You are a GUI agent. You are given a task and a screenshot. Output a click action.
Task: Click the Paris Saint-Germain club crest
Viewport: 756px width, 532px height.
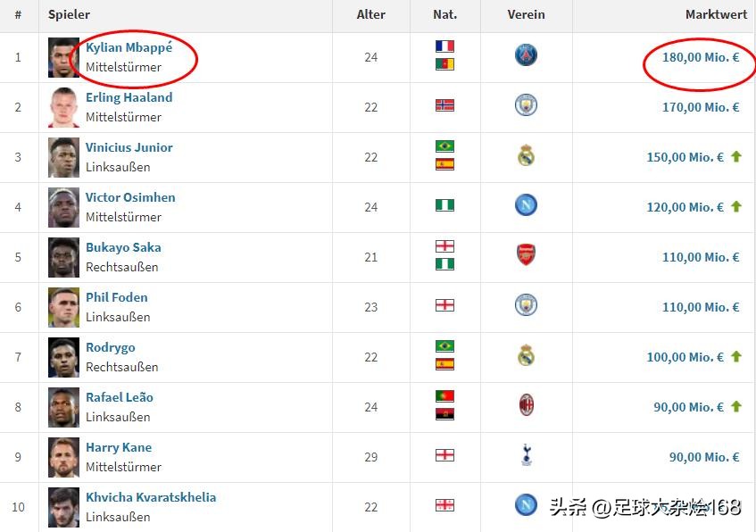[x=526, y=56]
